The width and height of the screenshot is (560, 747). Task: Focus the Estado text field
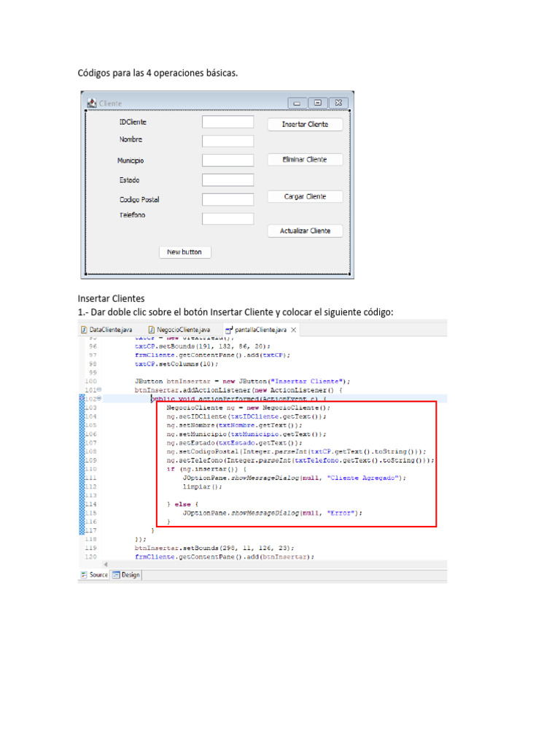227,180
